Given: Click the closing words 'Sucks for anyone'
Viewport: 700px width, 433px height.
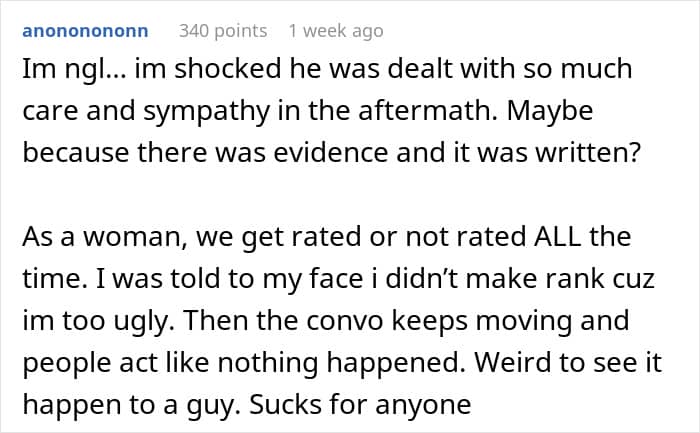Looking at the screenshot, I should point(360,405).
